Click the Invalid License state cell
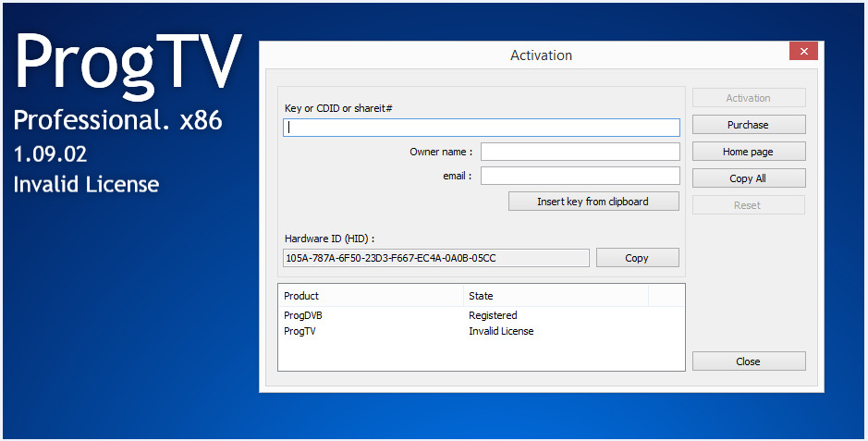 pyautogui.click(x=501, y=331)
